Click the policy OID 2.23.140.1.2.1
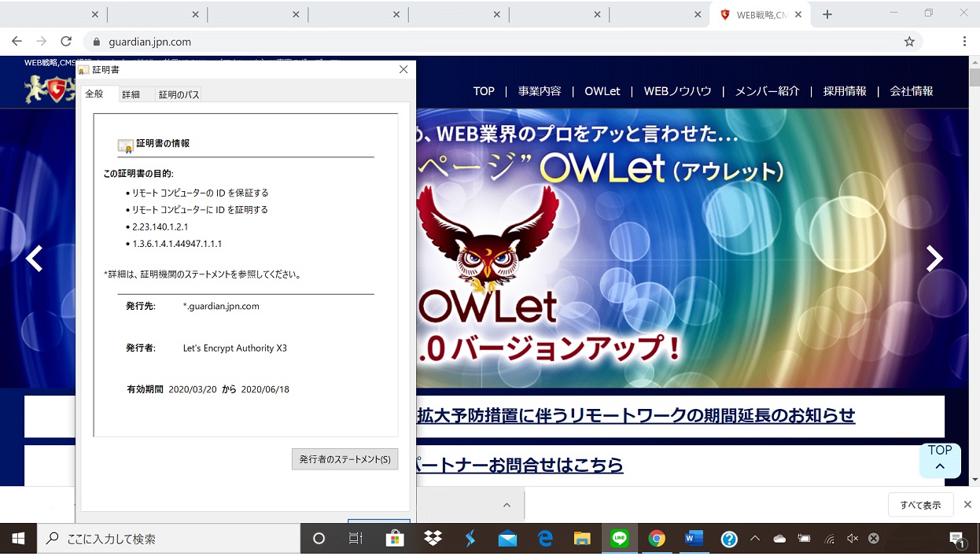Screen dimensions: 980x556 [x=160, y=226]
